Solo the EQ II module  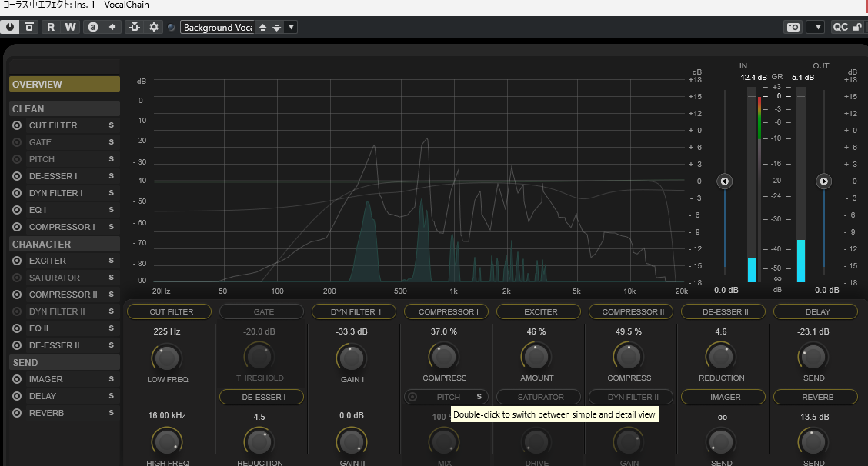point(112,328)
